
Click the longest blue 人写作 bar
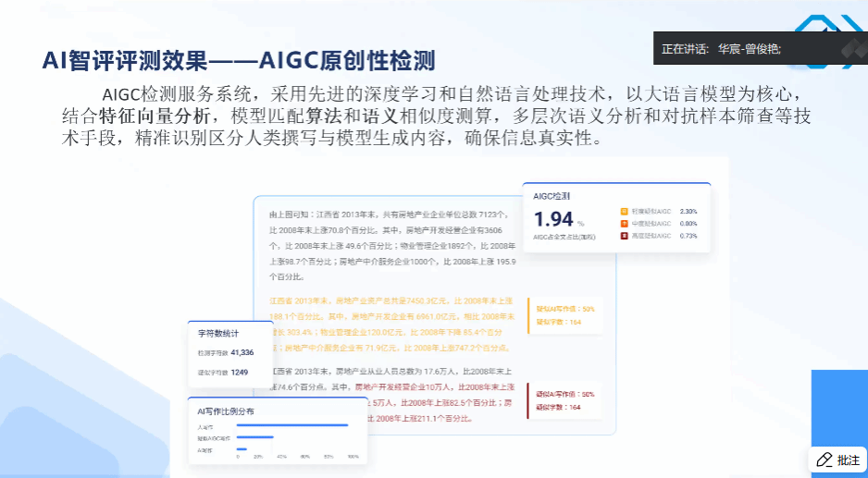tap(292, 425)
